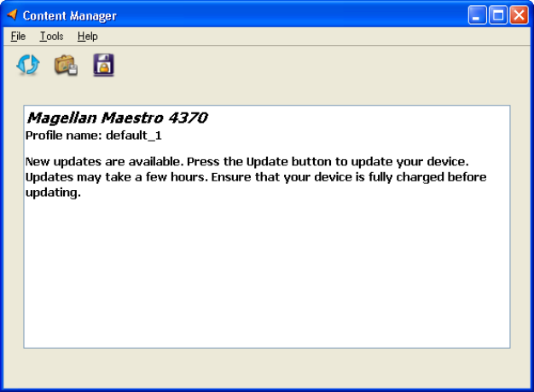Open the suitcase content toolbar icon

tap(66, 65)
